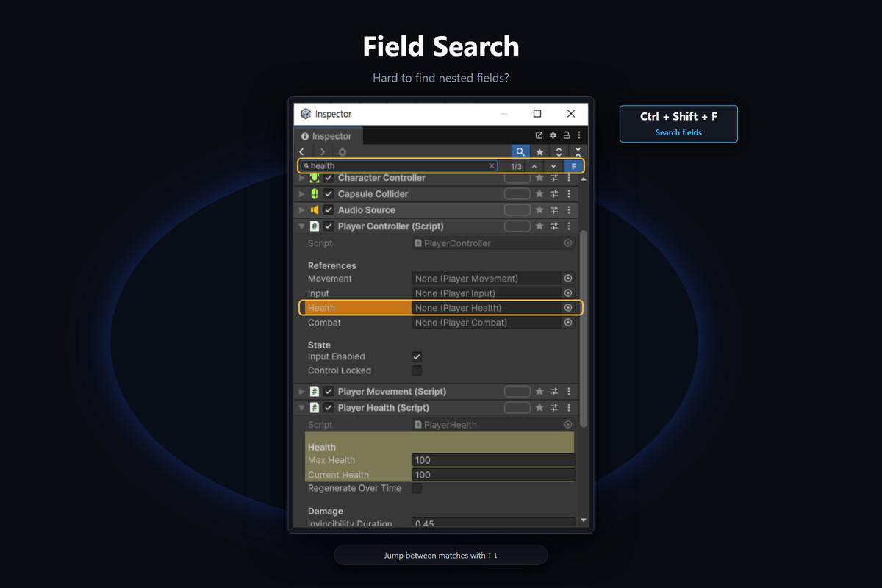882x588 pixels.
Task: Enable Regenerate Over Time checkbox
Action: [417, 488]
